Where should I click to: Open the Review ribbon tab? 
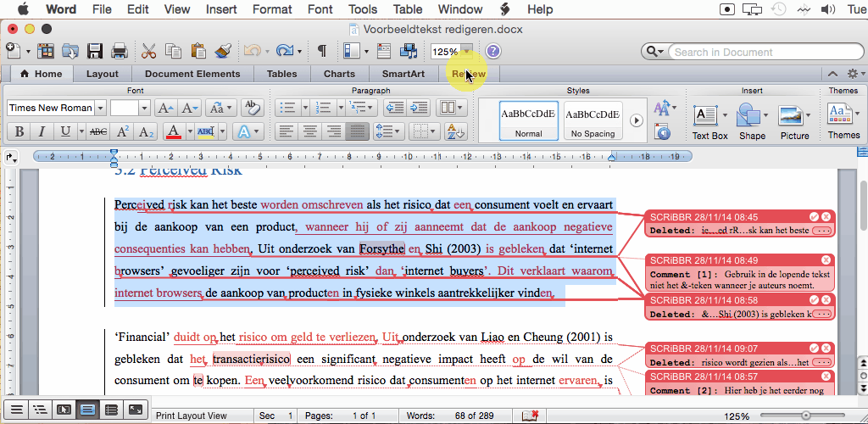(468, 74)
